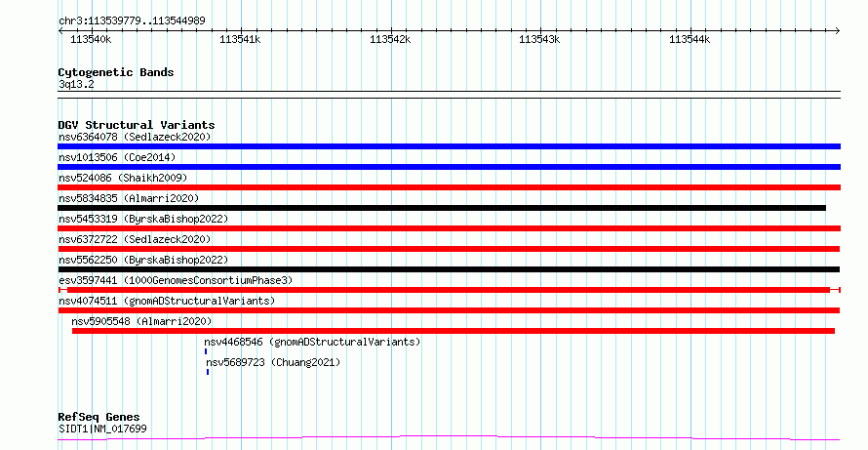Click the nsv5453319 (ByrskaBishop2022) label

tap(143, 219)
